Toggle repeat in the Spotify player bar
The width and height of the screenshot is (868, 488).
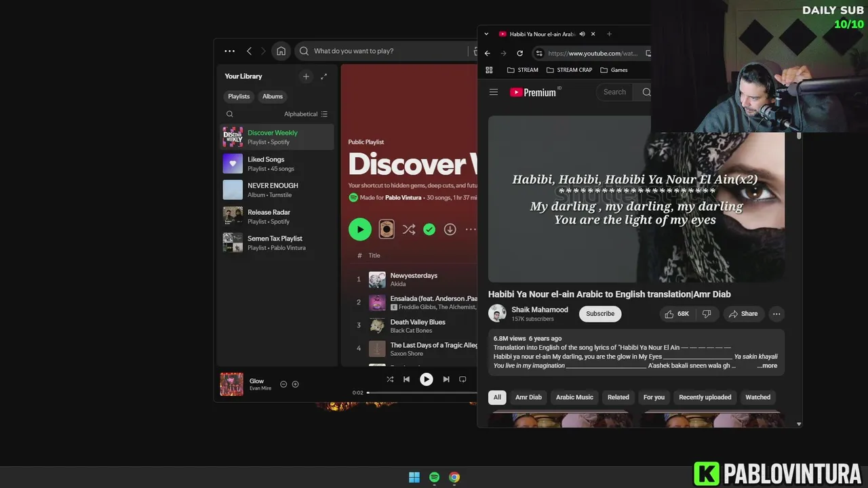(x=462, y=380)
